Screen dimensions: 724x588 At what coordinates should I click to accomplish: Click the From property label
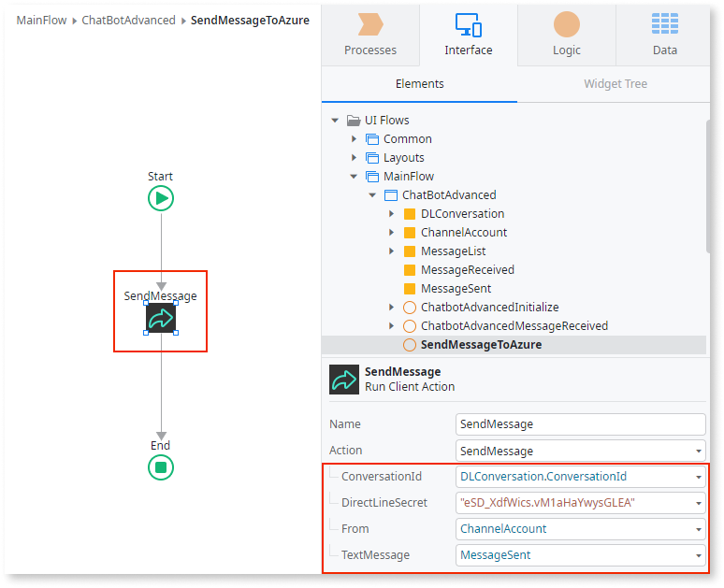[x=355, y=529]
